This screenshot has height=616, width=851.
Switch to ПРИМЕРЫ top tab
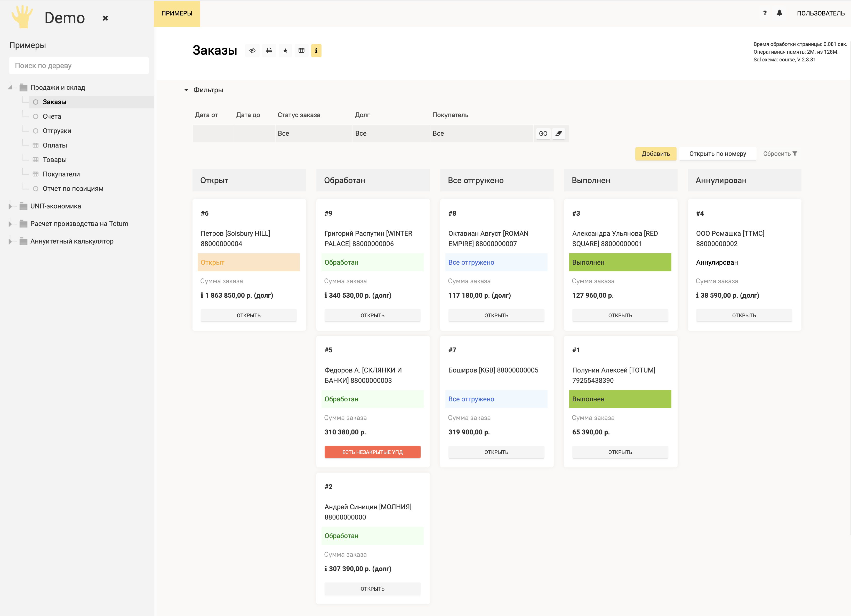click(x=177, y=13)
